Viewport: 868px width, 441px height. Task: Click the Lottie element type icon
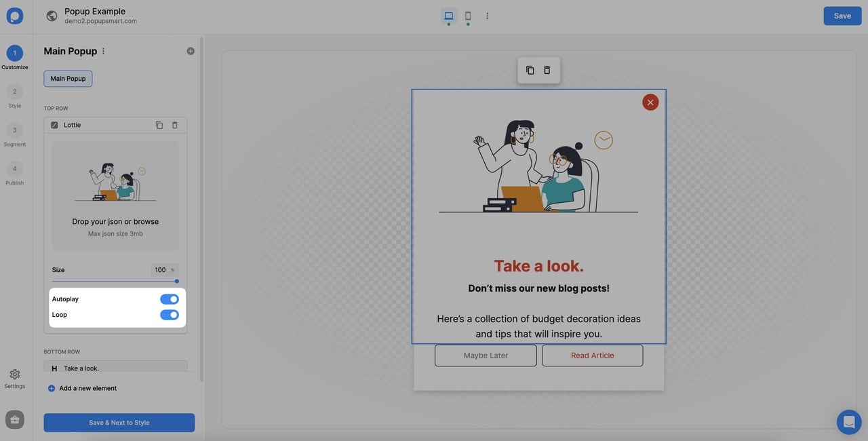click(54, 125)
